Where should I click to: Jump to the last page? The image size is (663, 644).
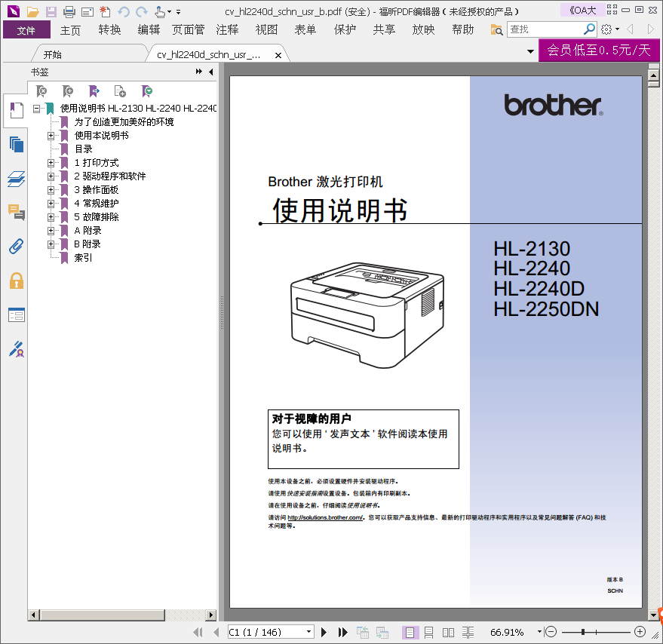coord(343,632)
